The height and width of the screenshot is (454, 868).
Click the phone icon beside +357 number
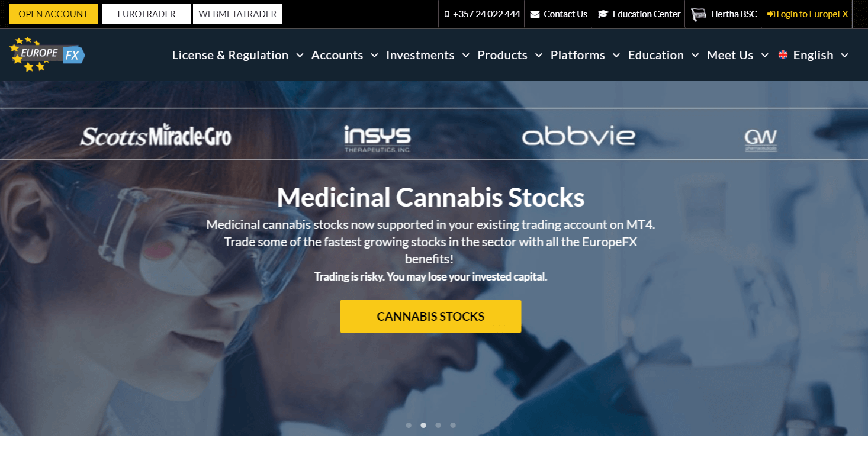coord(447,14)
